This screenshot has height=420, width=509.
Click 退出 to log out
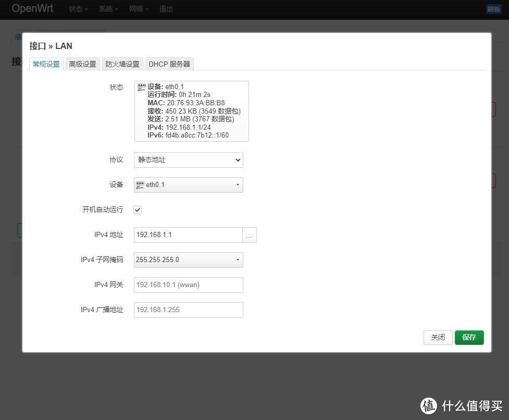pos(166,9)
